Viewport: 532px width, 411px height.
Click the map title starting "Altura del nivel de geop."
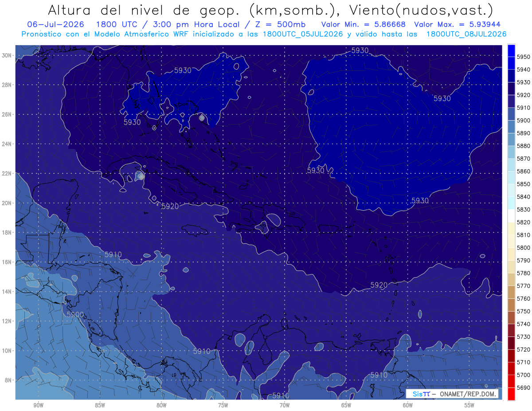[270, 10]
